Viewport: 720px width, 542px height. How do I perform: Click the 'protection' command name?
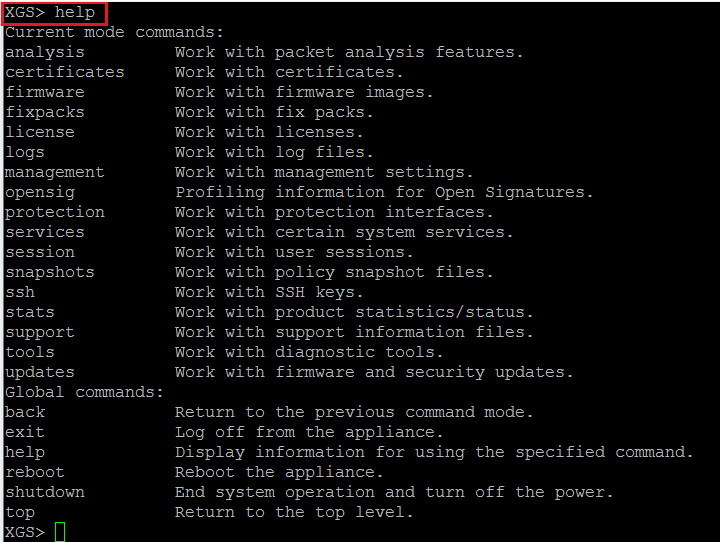[55, 212]
